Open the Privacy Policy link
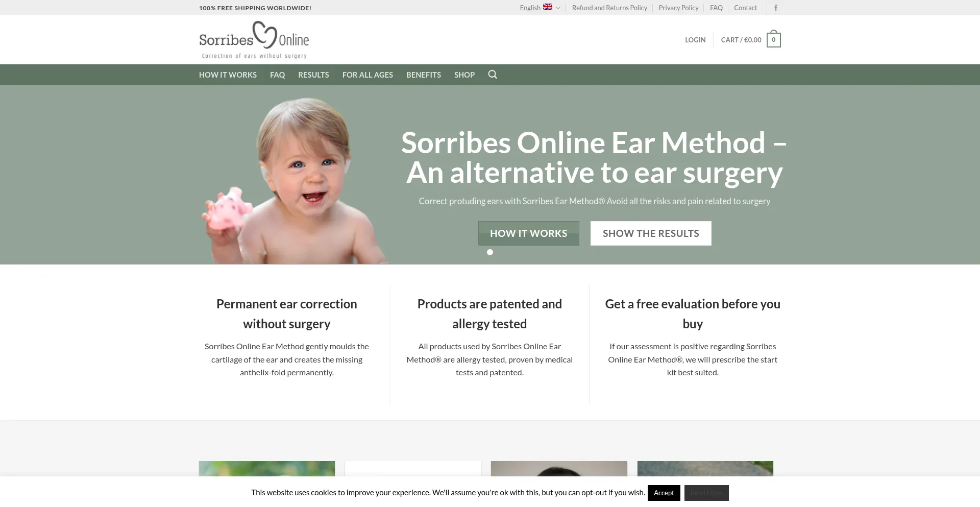This screenshot has height=507, width=980. (678, 8)
